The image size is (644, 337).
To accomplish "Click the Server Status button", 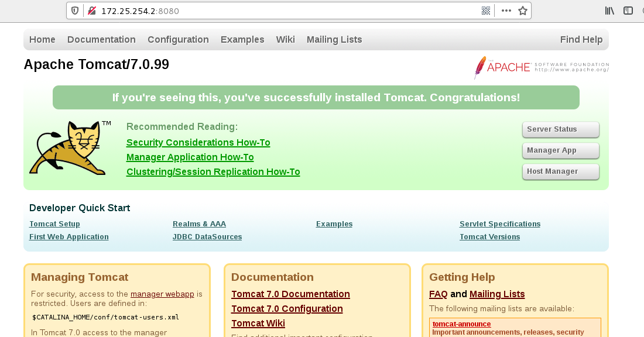I will (x=561, y=129).
